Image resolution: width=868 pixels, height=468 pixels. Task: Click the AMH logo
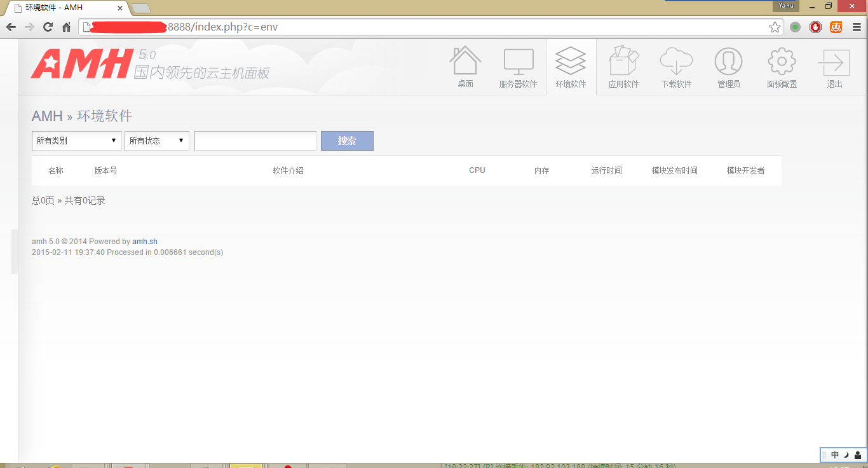pos(81,64)
